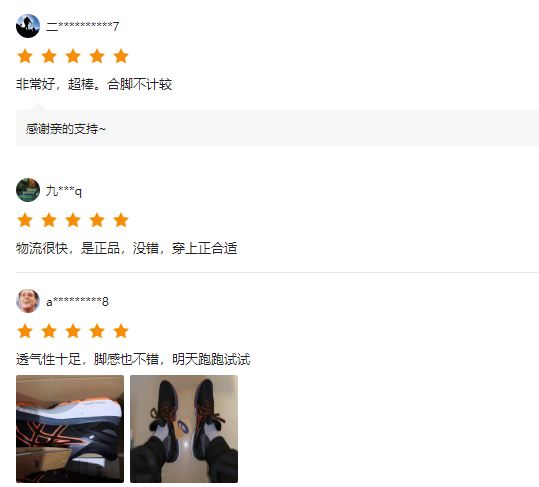Click first star in the 九***q review rating
This screenshot has width=539, height=487.
[x=25, y=220]
